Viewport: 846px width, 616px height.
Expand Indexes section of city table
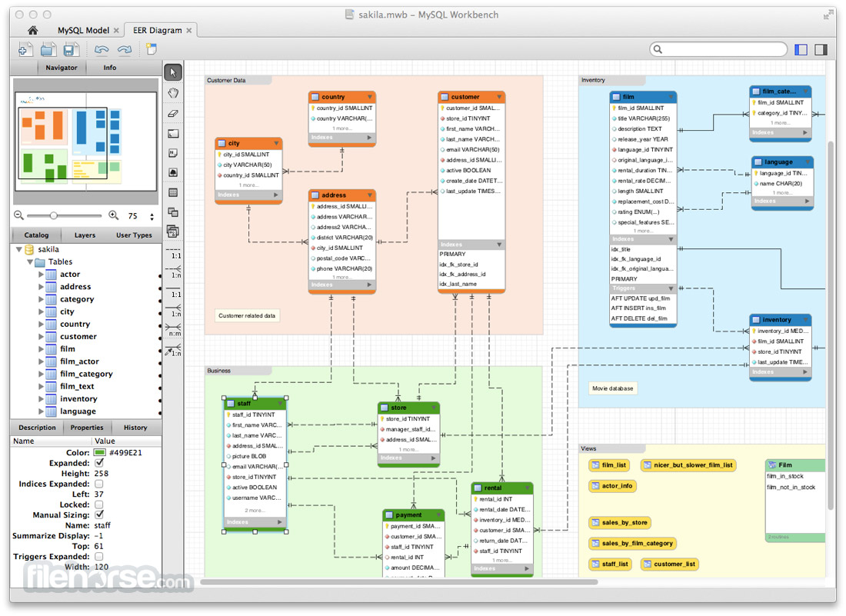coord(275,195)
